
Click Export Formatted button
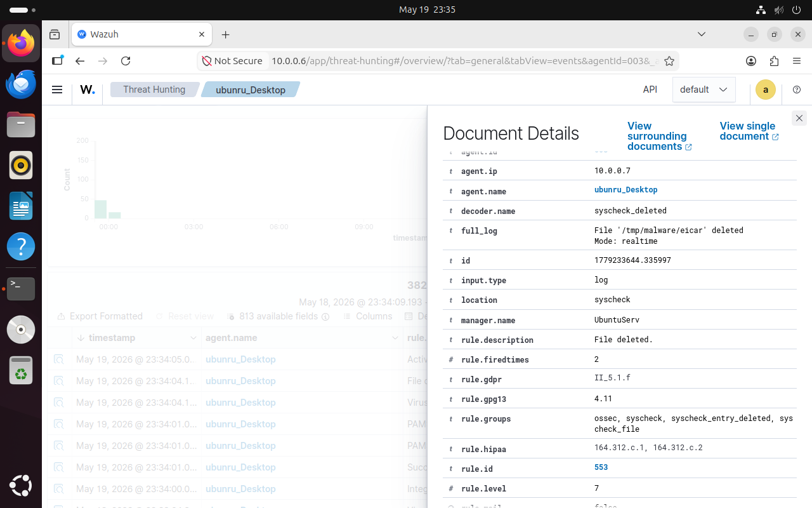tap(100, 316)
